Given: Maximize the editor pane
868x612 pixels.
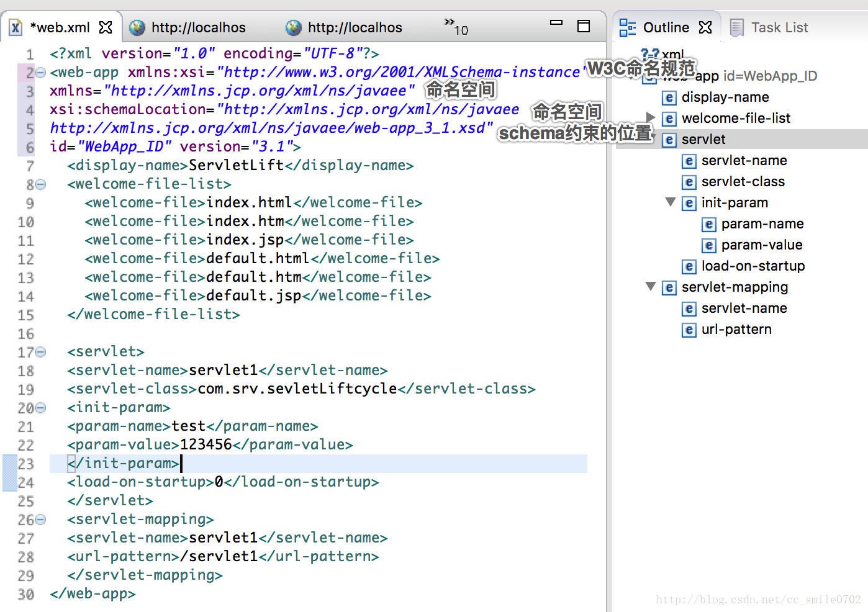Looking at the screenshot, I should pyautogui.click(x=584, y=26).
